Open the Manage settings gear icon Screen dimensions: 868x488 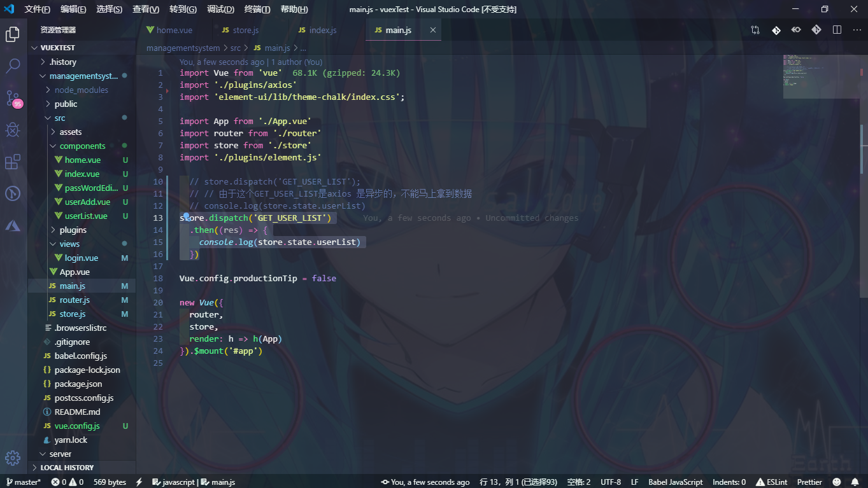tap(13, 457)
